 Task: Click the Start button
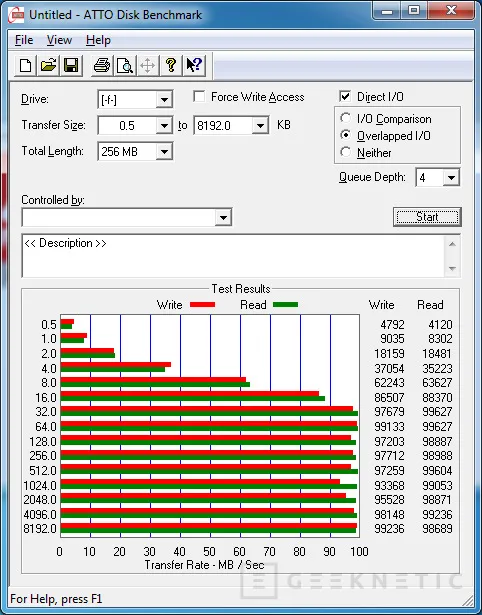pyautogui.click(x=427, y=217)
